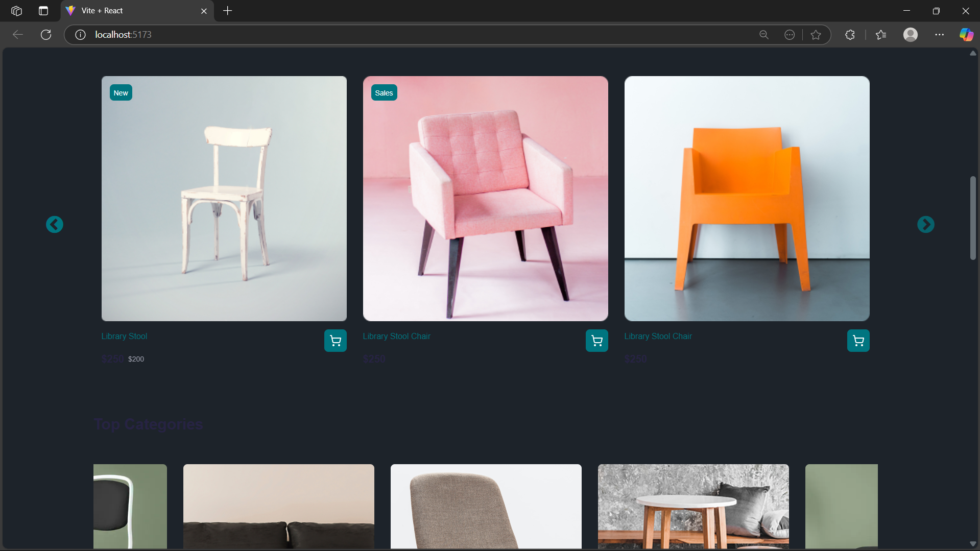Open the browser zoom control icon
This screenshot has height=551, width=980.
tap(764, 35)
